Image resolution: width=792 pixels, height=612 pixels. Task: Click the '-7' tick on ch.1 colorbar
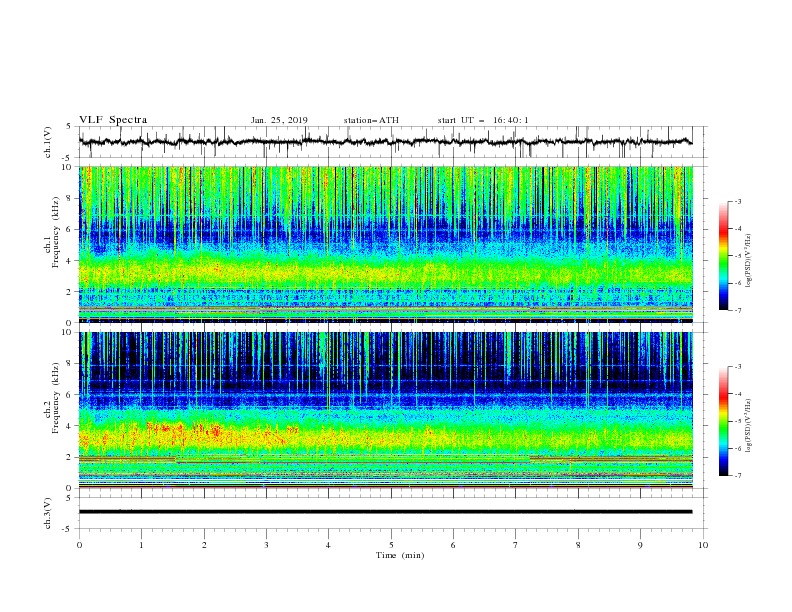pyautogui.click(x=738, y=310)
